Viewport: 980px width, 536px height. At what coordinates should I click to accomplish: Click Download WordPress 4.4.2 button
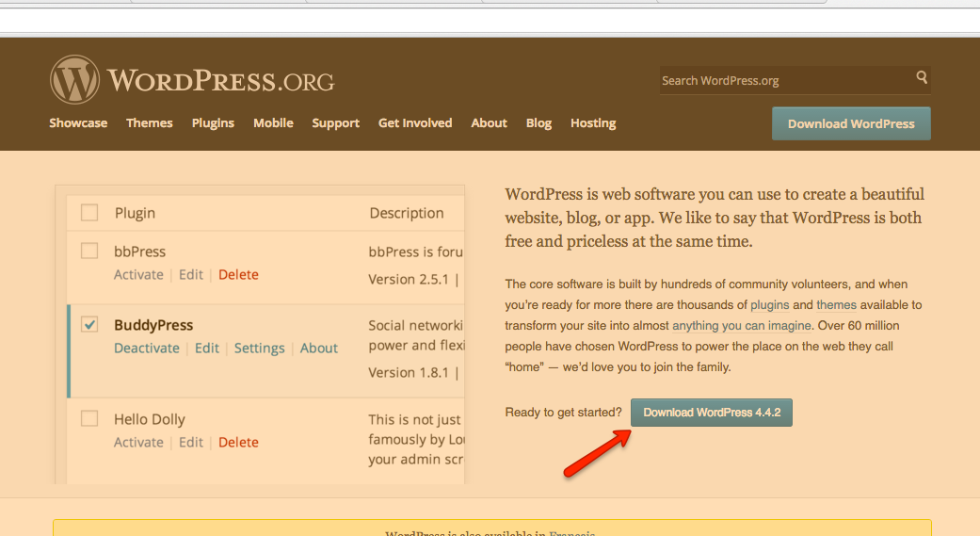pos(712,413)
